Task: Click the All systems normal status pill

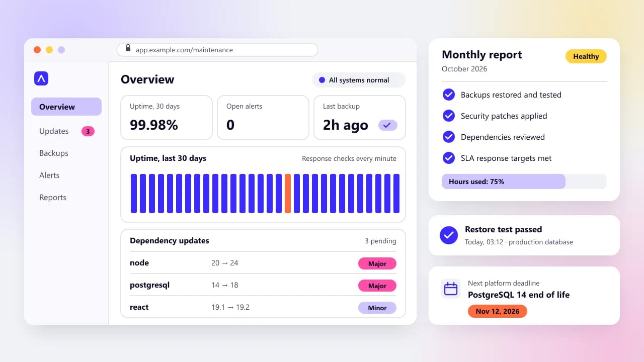Action: pos(359,80)
